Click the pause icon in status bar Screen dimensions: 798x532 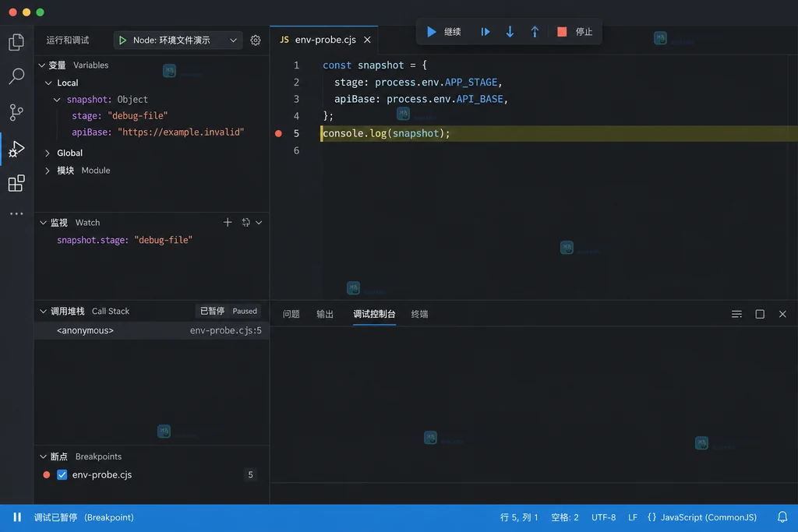click(x=17, y=517)
